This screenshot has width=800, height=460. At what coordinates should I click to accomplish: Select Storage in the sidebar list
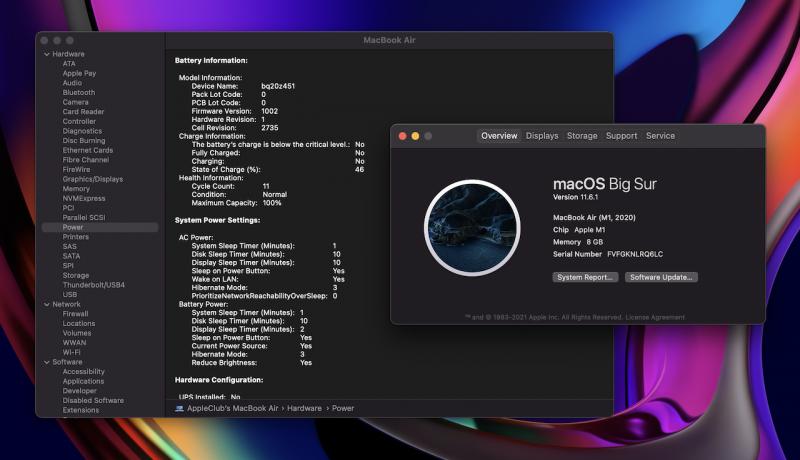(x=76, y=275)
